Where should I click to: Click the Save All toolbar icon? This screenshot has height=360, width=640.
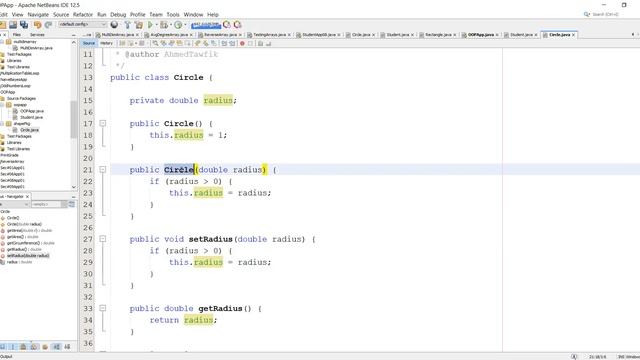pyautogui.click(x=24, y=25)
